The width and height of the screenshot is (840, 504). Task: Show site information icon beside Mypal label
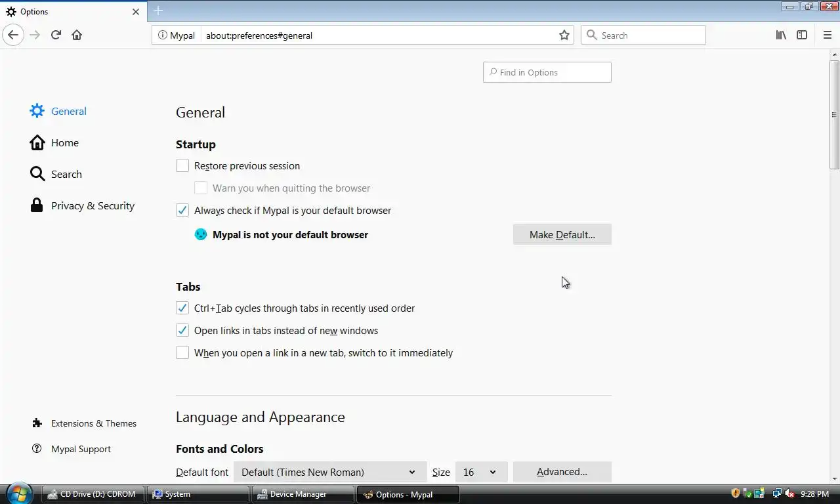tap(163, 35)
